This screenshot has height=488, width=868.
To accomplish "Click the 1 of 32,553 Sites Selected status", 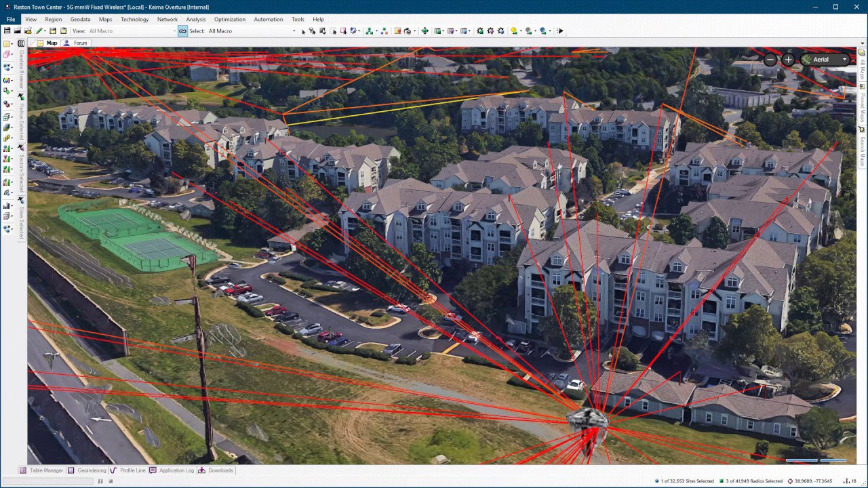I will [684, 481].
